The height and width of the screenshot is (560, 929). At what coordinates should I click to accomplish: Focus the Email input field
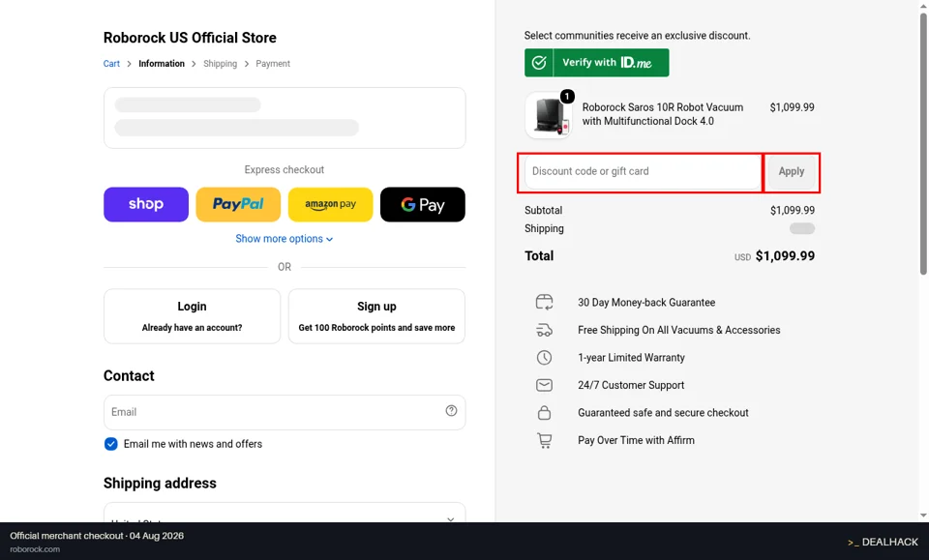pyautogui.click(x=285, y=412)
